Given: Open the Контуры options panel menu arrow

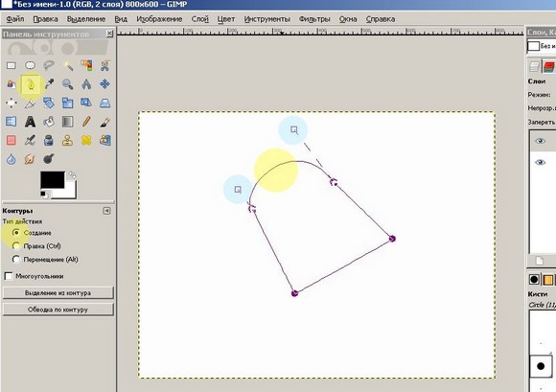Looking at the screenshot, I should point(106,211).
